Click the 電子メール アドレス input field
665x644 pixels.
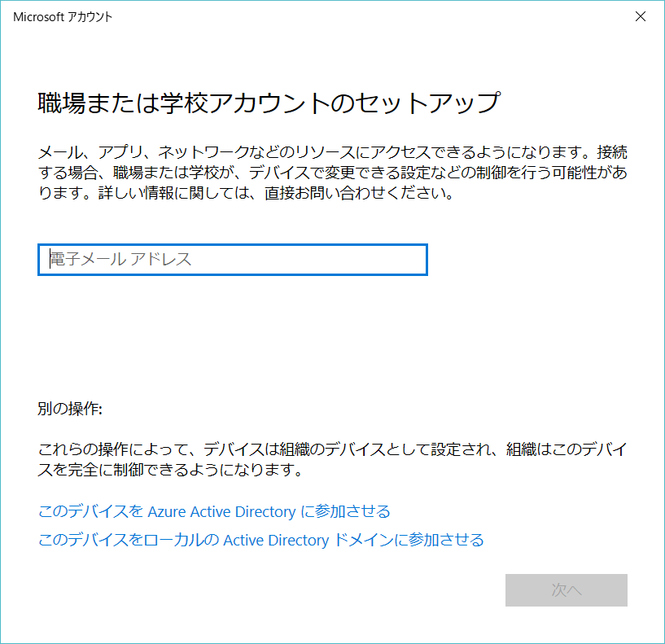coord(233,260)
